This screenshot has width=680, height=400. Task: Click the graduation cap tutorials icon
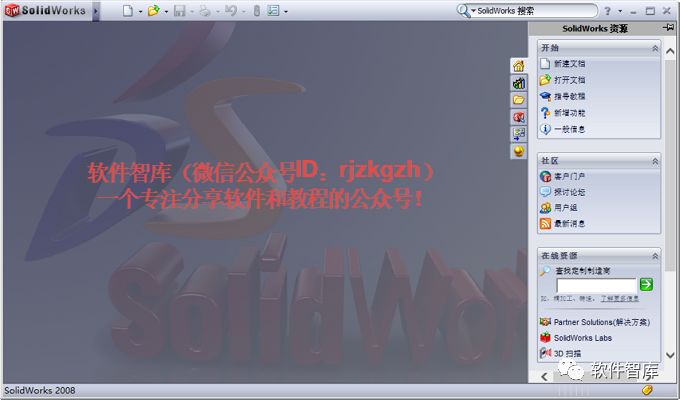pos(545,96)
